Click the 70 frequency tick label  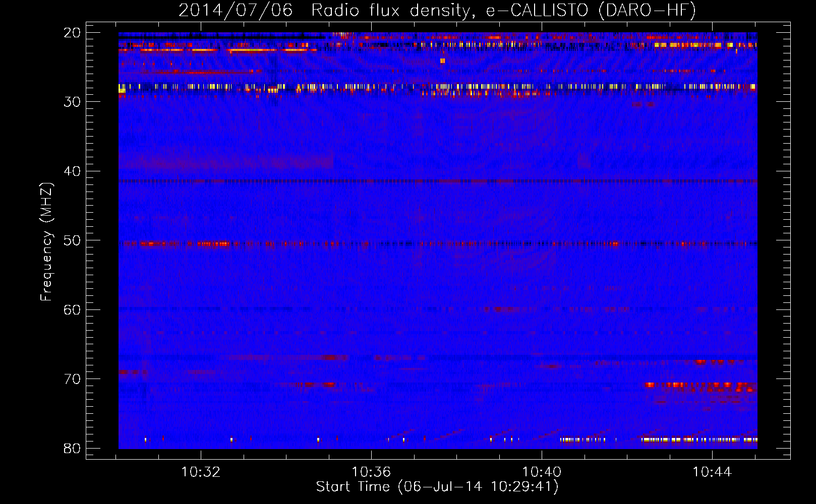(72, 379)
